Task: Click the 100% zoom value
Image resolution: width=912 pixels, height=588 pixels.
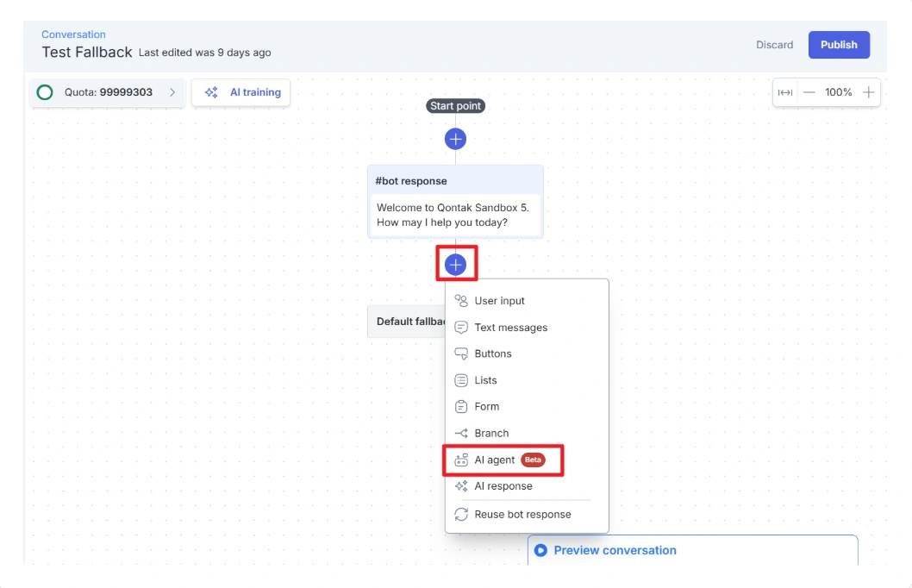Action: [838, 92]
